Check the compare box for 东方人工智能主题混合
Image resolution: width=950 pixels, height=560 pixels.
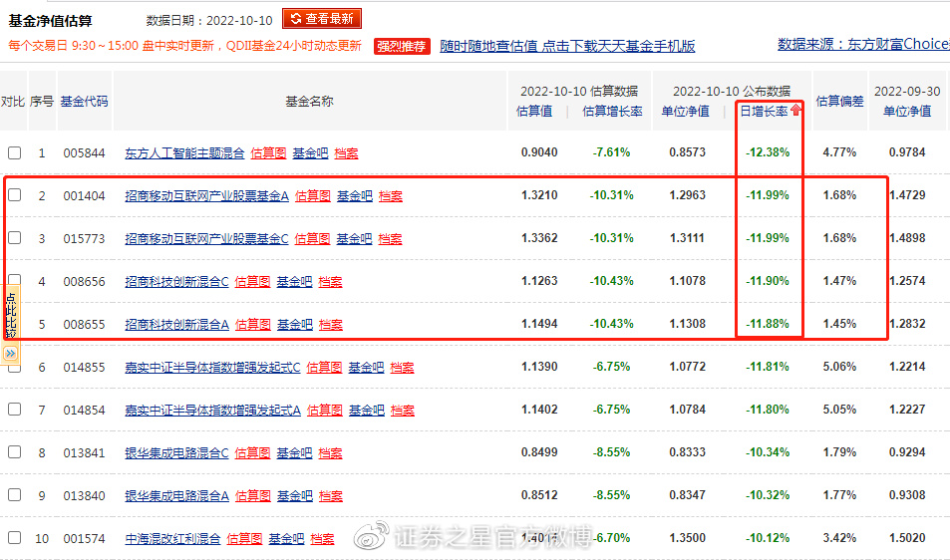[15, 152]
